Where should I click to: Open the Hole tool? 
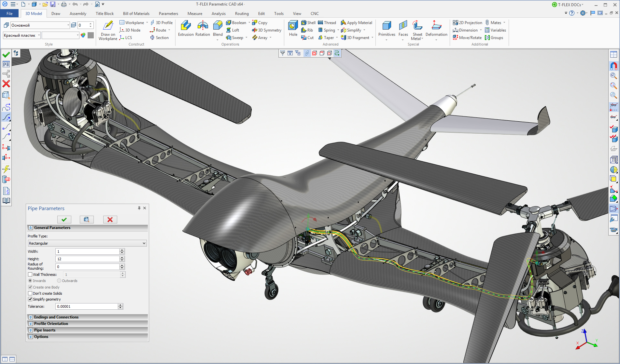click(293, 28)
